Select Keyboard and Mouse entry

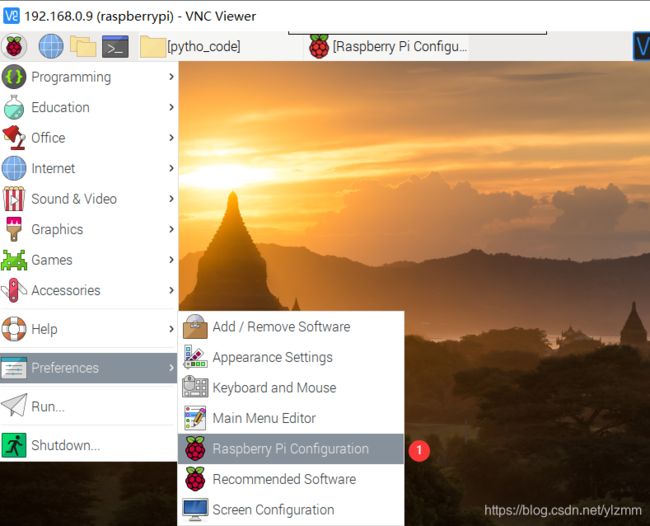point(291,388)
